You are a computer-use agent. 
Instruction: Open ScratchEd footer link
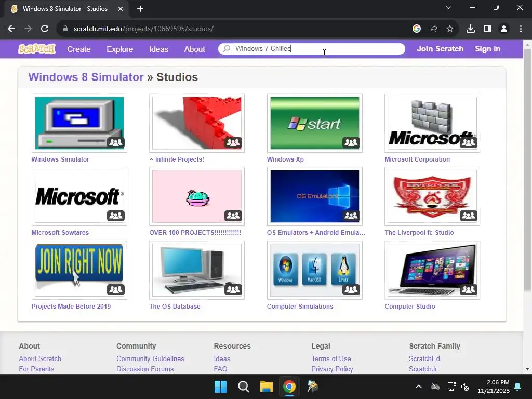point(424,358)
